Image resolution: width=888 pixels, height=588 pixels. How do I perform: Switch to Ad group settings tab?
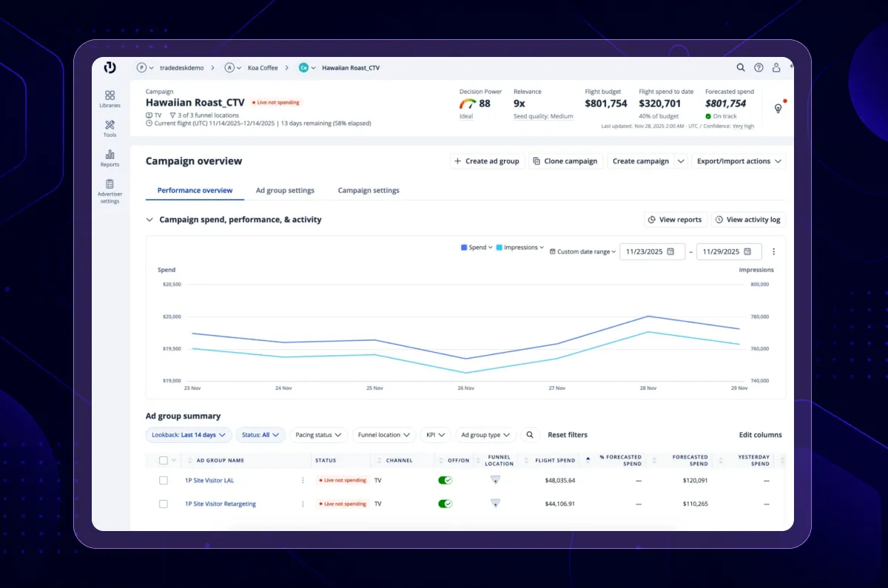click(x=285, y=190)
